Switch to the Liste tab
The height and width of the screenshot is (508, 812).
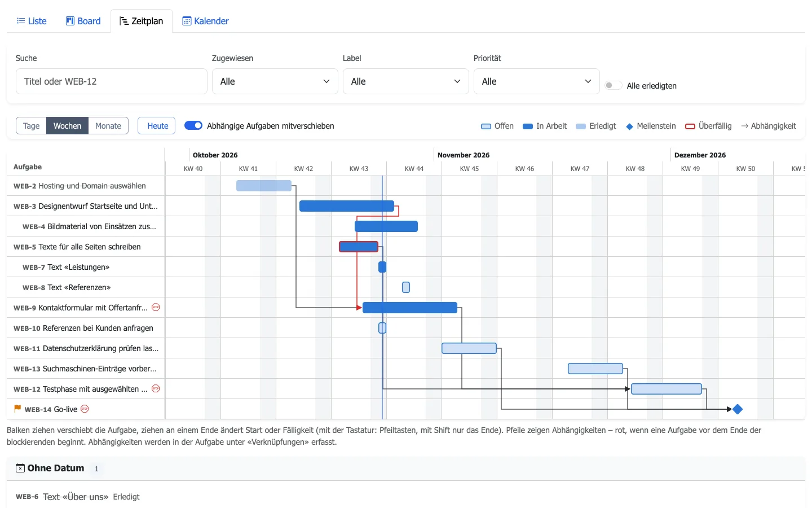[x=32, y=21]
